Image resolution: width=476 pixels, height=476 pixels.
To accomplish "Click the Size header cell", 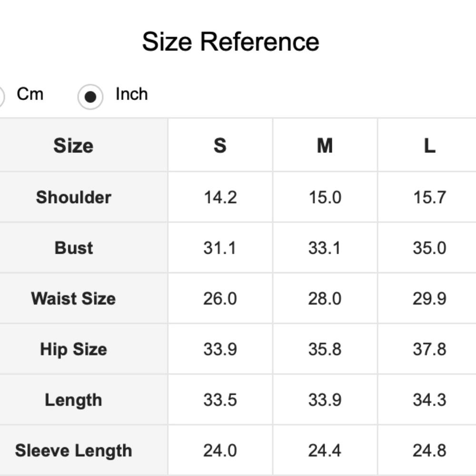I will tap(73, 145).
